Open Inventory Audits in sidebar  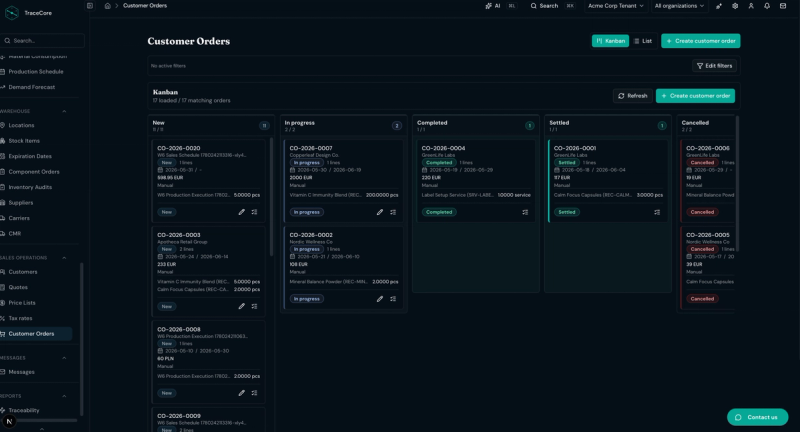30,187
